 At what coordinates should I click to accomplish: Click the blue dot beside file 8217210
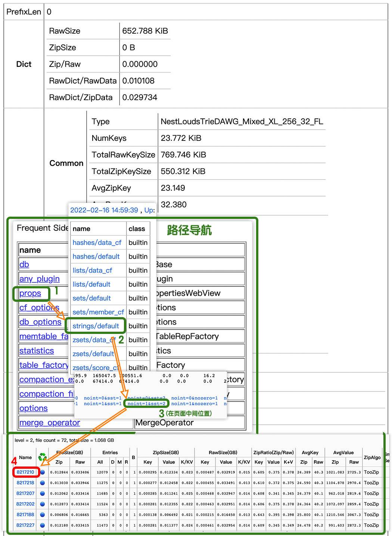pyautogui.click(x=43, y=472)
